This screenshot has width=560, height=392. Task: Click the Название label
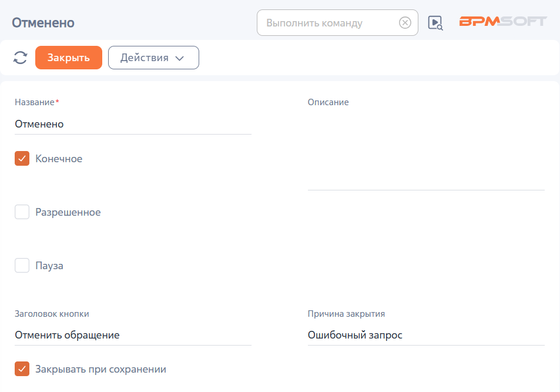point(35,102)
